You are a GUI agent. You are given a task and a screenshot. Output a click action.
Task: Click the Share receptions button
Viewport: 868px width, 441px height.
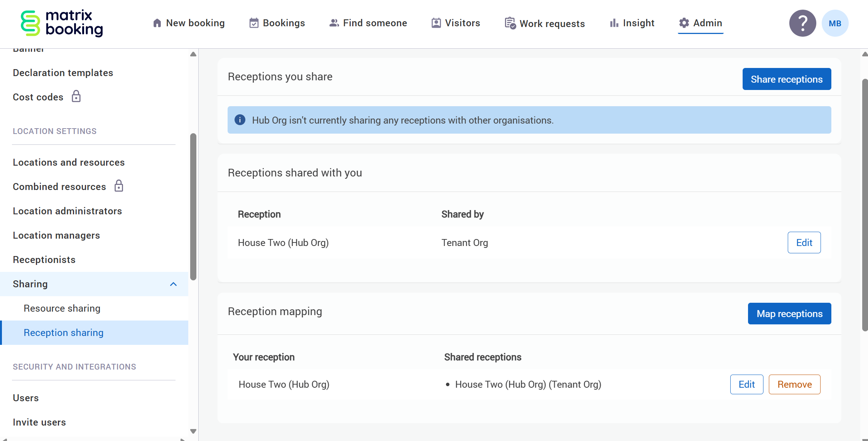tap(786, 79)
